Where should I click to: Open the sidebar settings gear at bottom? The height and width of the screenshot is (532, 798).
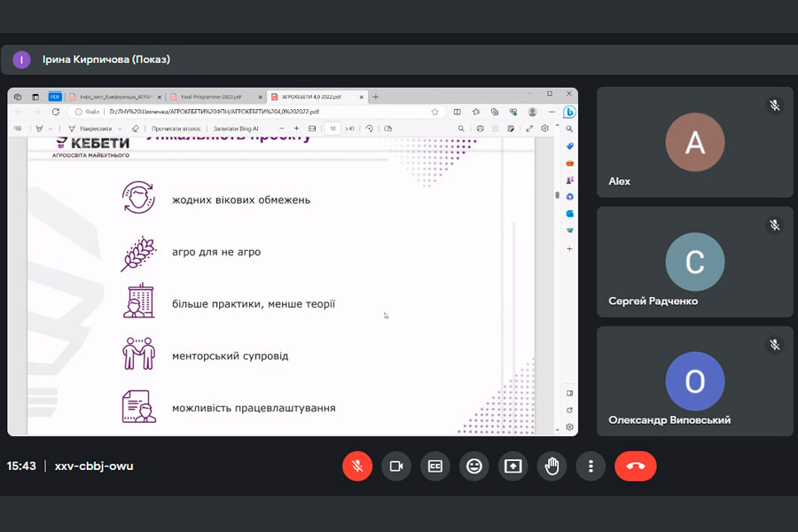click(x=569, y=426)
